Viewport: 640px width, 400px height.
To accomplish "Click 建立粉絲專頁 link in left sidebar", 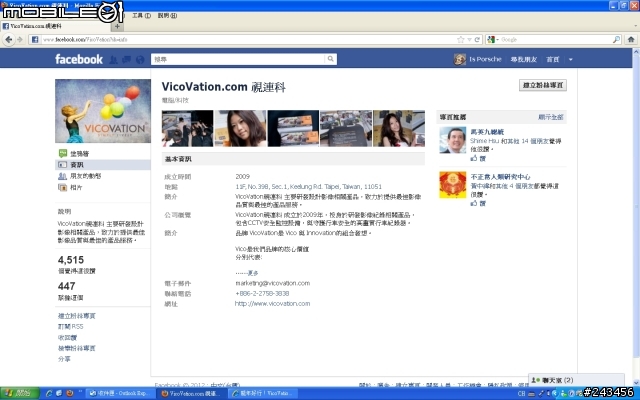I will 77,316.
